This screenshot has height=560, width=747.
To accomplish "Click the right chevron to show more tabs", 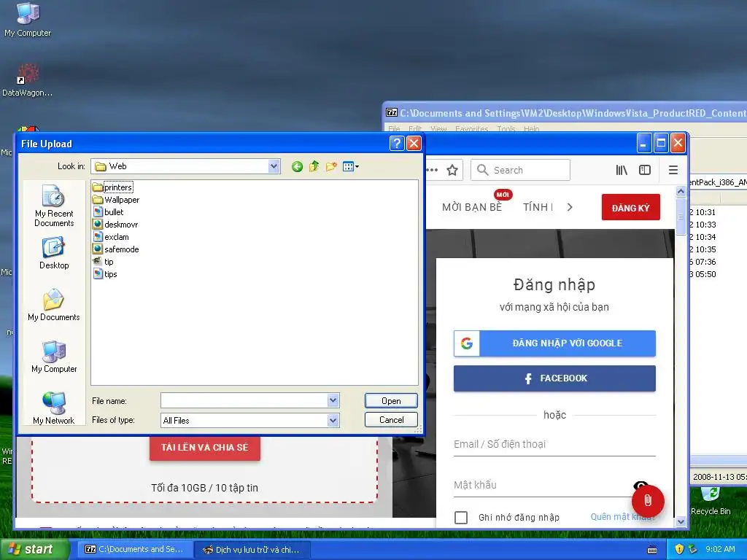I will pos(570,207).
